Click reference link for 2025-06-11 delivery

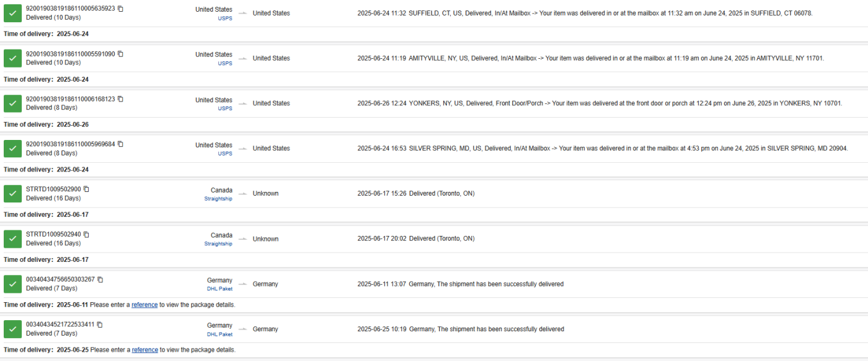coord(144,305)
